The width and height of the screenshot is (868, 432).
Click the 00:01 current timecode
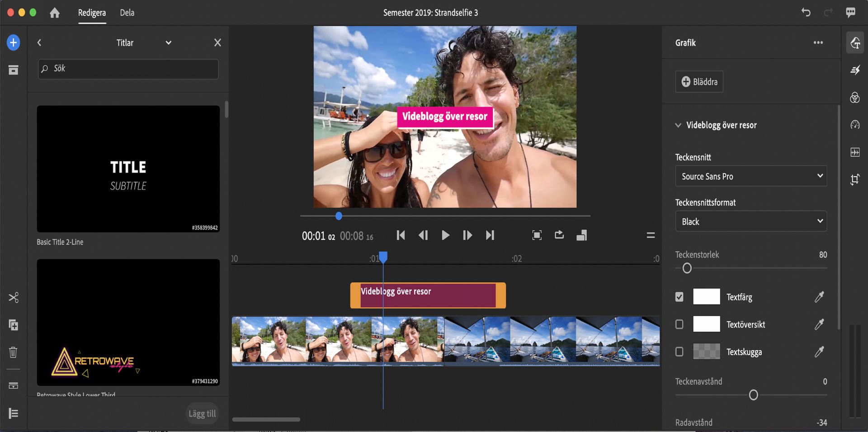[318, 236]
